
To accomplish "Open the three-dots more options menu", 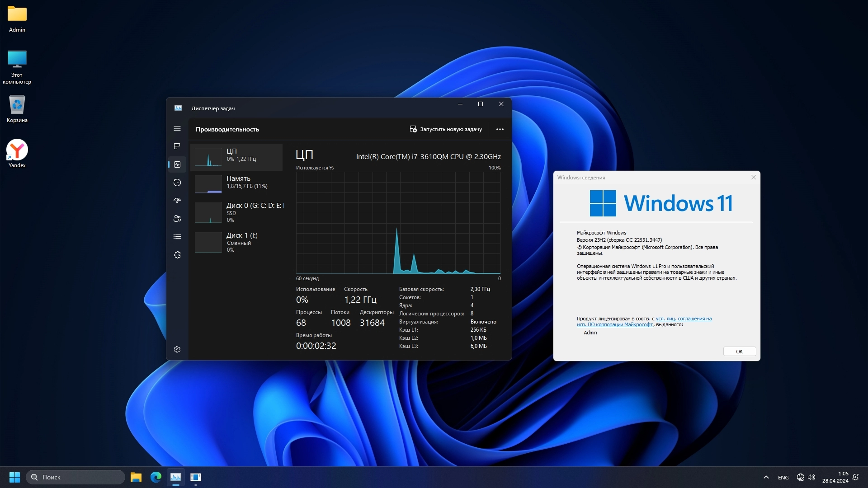I will (x=500, y=129).
